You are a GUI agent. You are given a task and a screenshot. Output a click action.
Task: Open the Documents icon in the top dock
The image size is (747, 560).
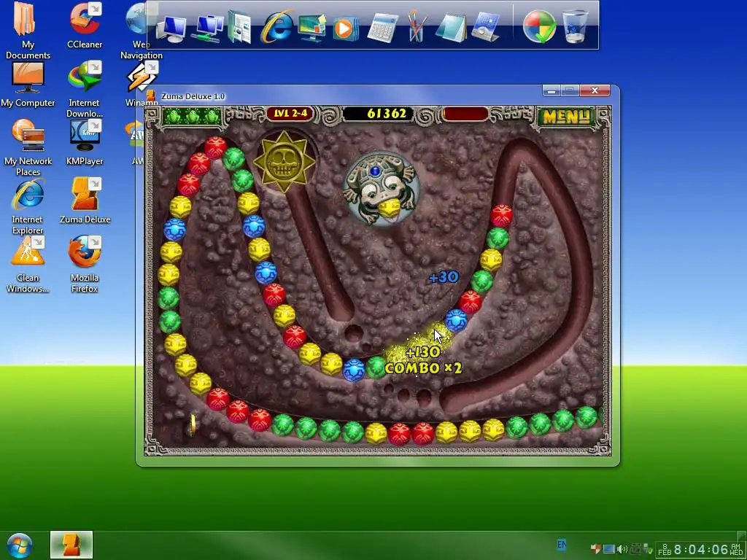[x=239, y=28]
